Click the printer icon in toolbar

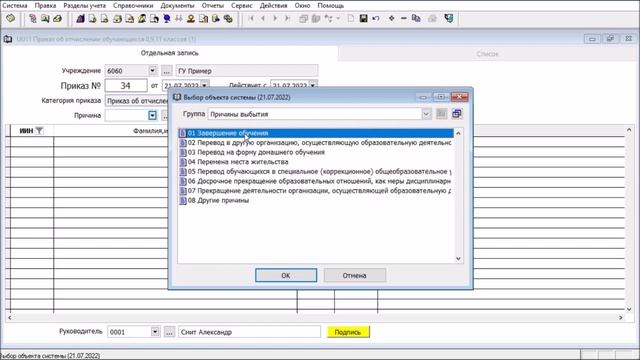pos(432,19)
